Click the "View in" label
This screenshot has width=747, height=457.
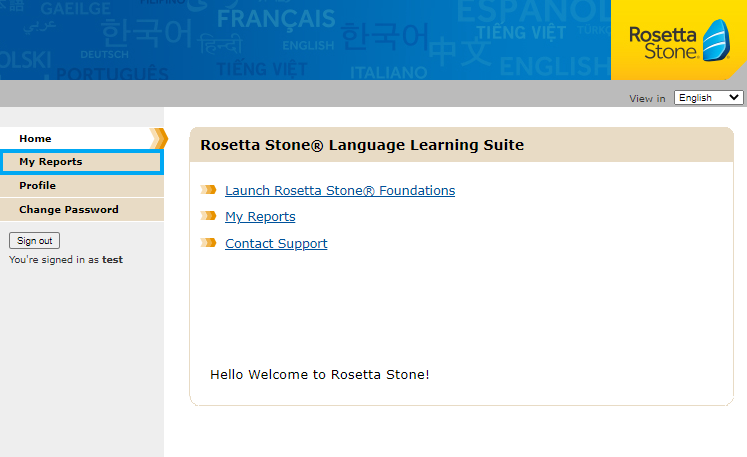[647, 99]
